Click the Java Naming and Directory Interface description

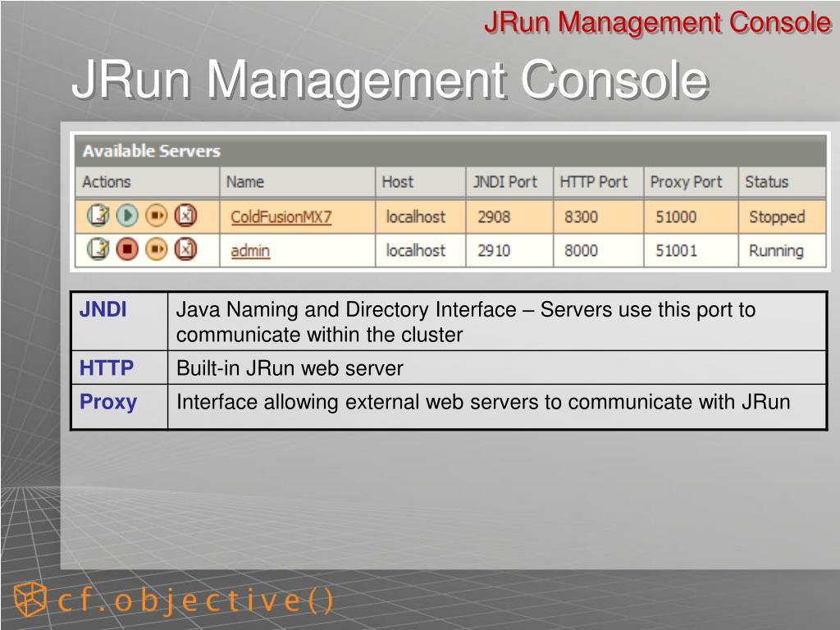coord(466,322)
